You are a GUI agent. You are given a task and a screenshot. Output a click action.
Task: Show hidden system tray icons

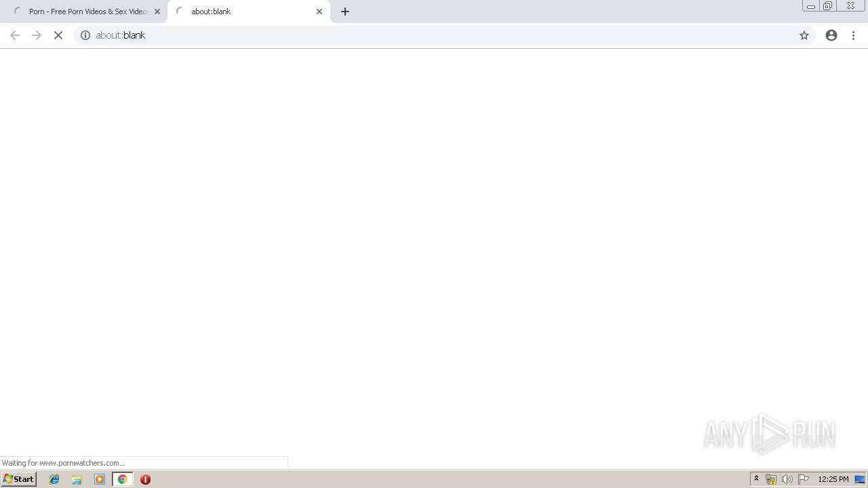[757, 479]
